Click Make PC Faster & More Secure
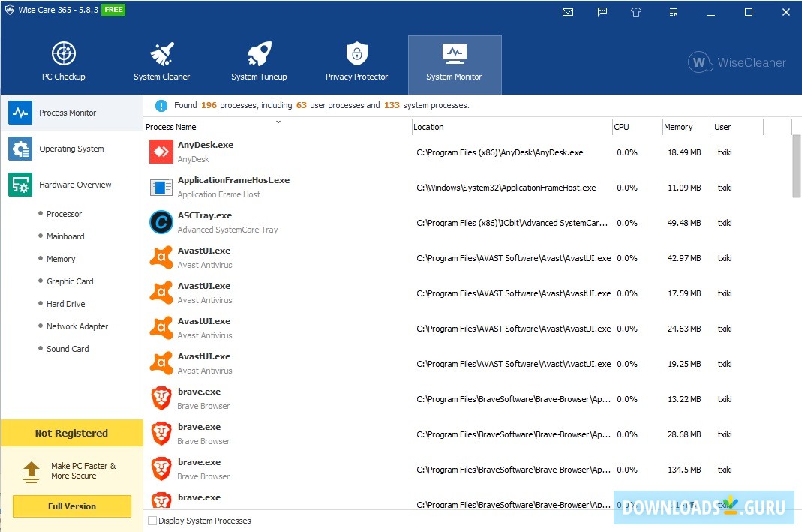Screen dimensions: 802x532 83,470
